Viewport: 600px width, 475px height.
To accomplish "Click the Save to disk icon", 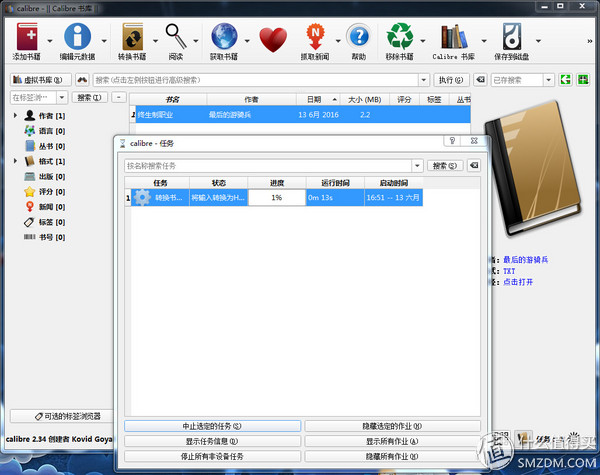I will pyautogui.click(x=512, y=37).
